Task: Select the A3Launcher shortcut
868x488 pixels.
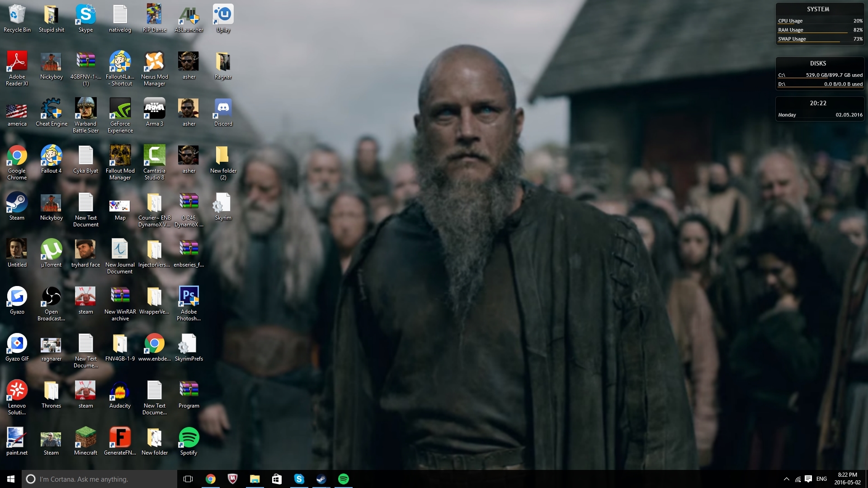Action: click(189, 19)
